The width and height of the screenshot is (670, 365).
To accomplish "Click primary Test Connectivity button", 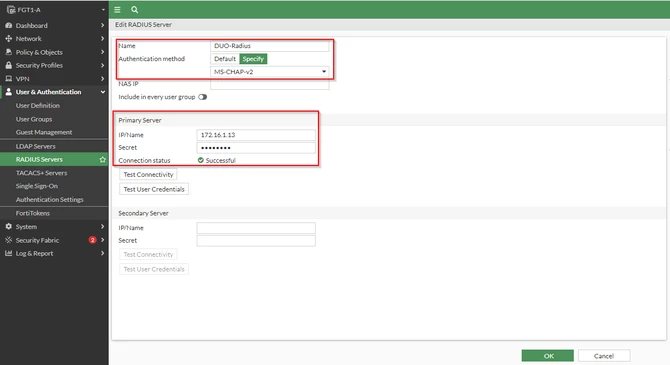I will (148, 174).
